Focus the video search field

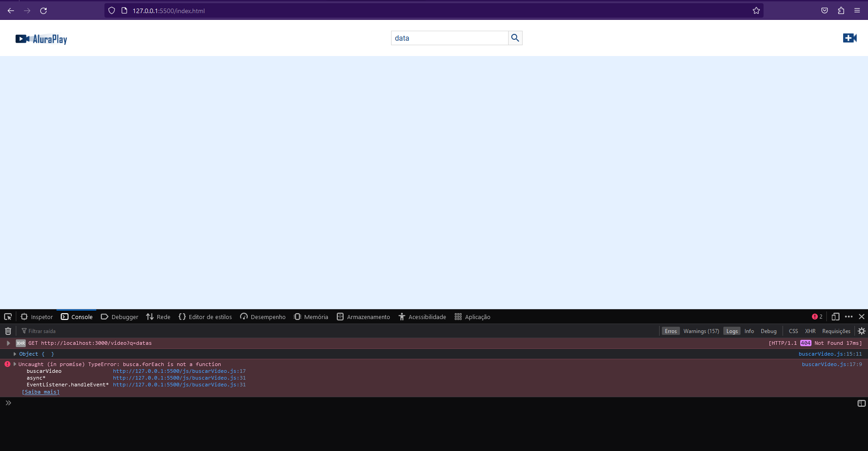tap(450, 38)
